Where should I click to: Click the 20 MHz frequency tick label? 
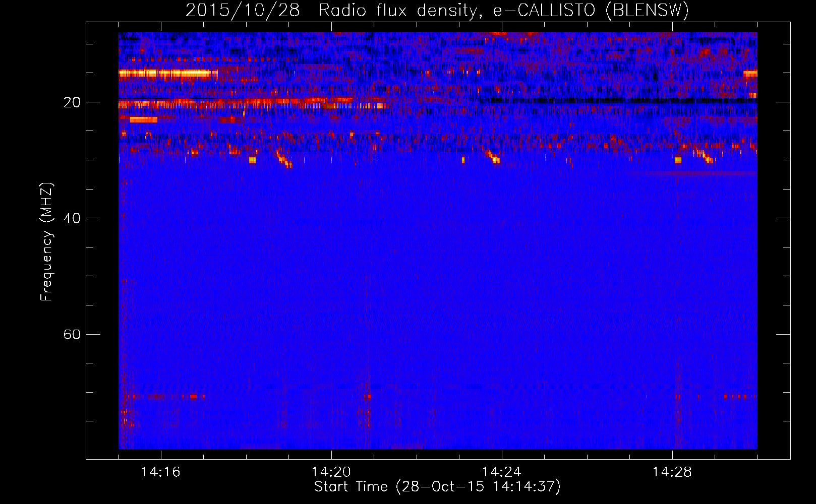[x=72, y=102]
